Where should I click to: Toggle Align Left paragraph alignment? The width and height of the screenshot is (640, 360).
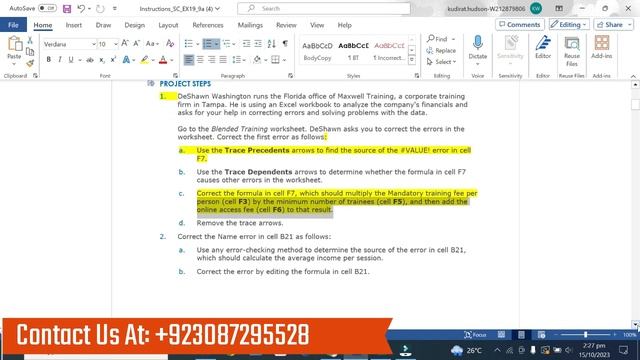pos(189,60)
